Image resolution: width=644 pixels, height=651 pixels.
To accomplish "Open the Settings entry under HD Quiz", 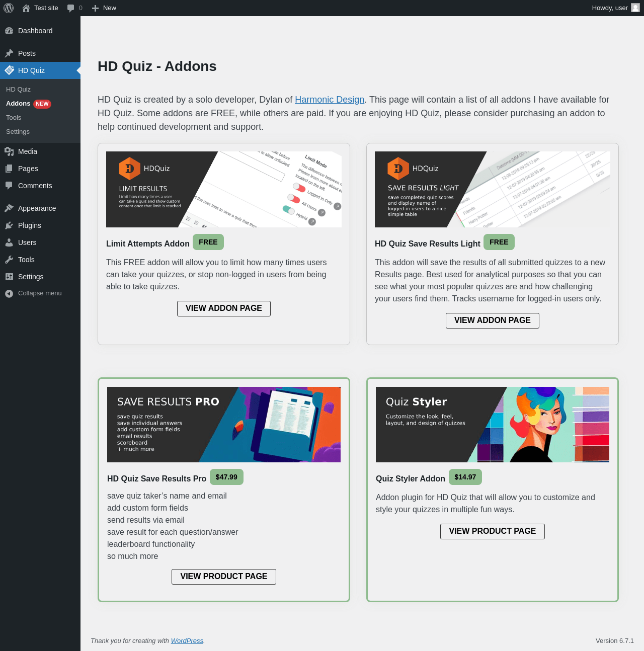I will [18, 131].
